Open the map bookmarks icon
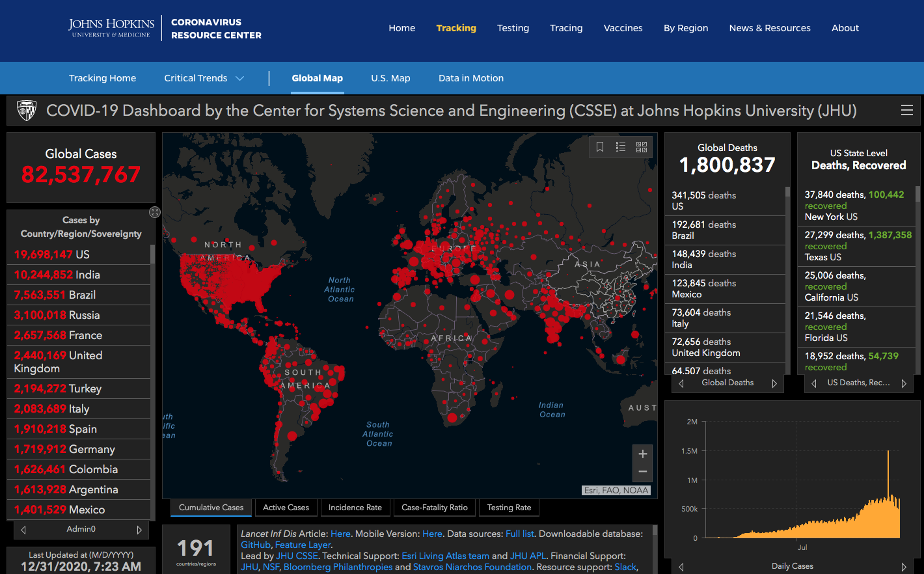 point(600,147)
